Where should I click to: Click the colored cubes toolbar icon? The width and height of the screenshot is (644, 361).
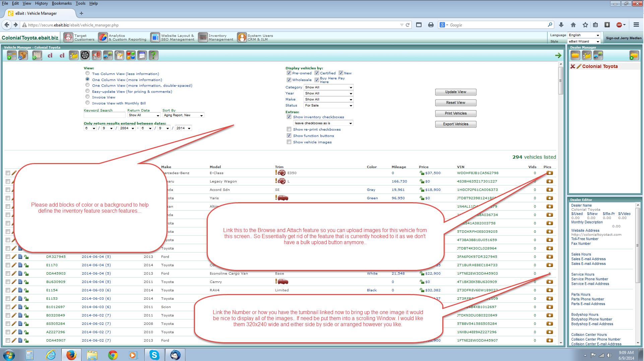131,55
